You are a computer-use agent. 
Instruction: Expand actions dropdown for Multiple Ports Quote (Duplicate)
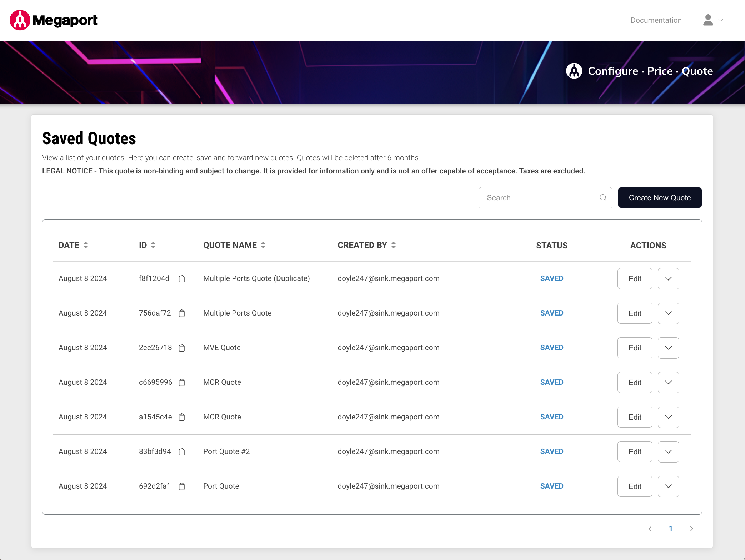pyautogui.click(x=668, y=279)
